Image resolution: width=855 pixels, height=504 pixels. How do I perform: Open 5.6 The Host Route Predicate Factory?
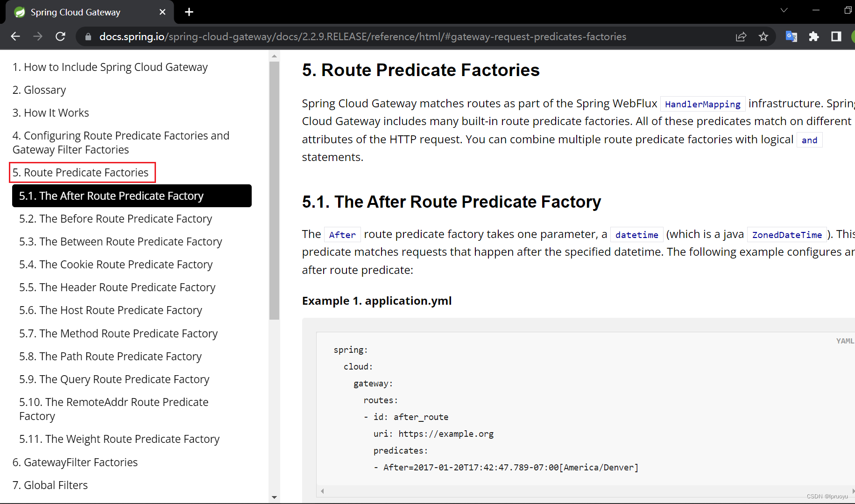111,310
